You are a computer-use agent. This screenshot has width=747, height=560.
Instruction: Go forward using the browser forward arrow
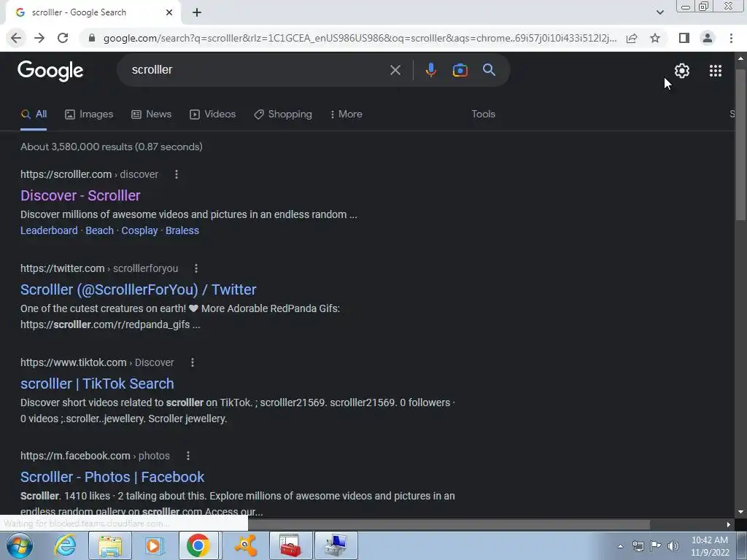pos(39,38)
